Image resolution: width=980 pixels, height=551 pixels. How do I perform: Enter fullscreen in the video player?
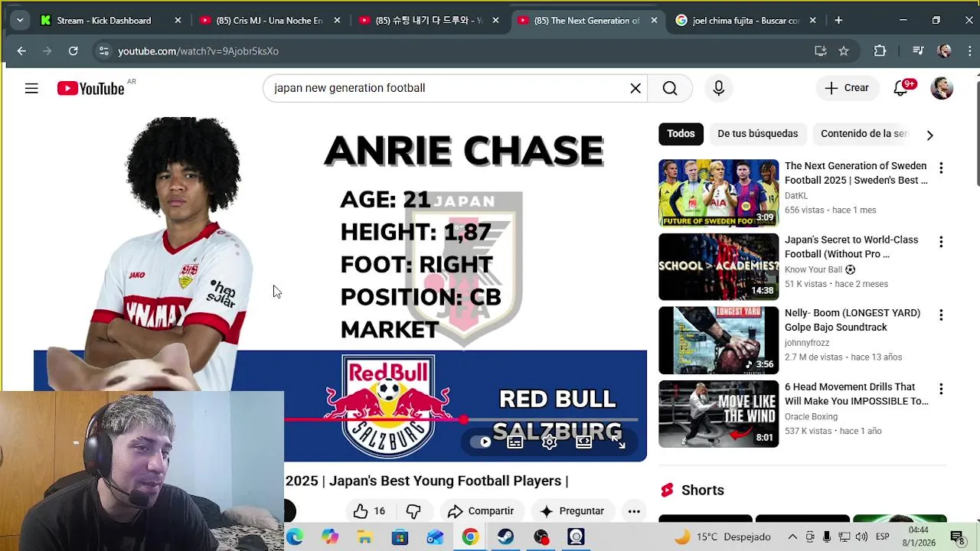click(619, 442)
